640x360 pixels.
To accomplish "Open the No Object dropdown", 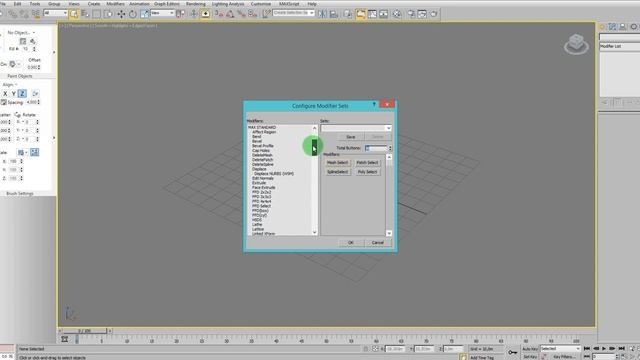I will click(x=21, y=32).
